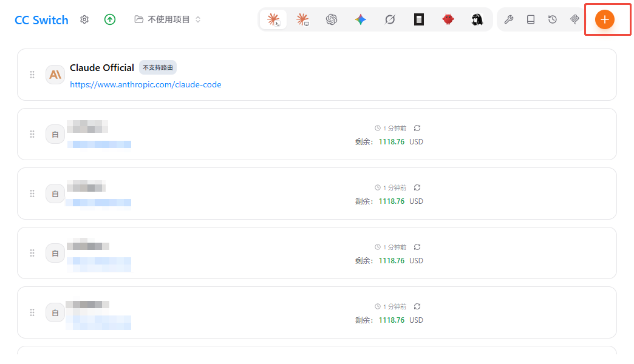Select the Claude Official provider name
634x364 pixels.
(x=102, y=67)
